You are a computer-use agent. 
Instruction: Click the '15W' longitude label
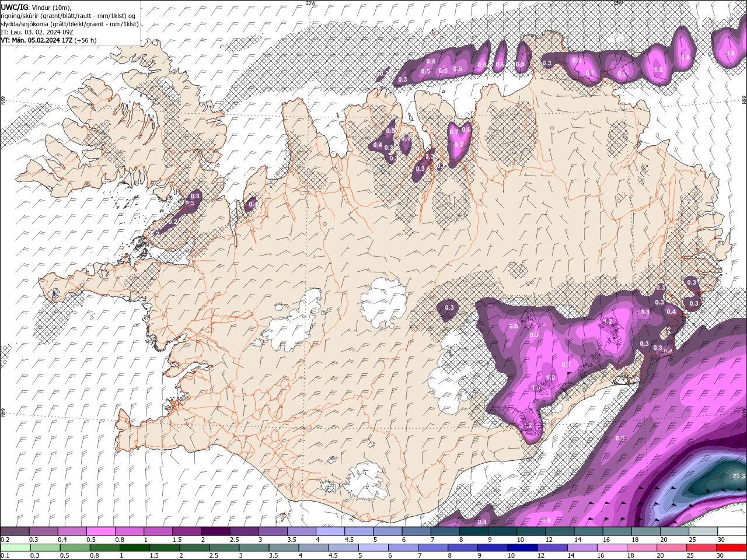[618, 3]
